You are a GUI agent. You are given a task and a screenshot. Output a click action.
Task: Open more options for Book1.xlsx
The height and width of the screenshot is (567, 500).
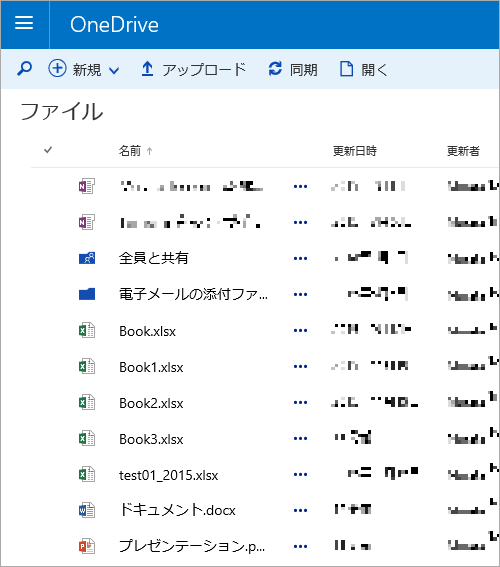pyautogui.click(x=300, y=367)
